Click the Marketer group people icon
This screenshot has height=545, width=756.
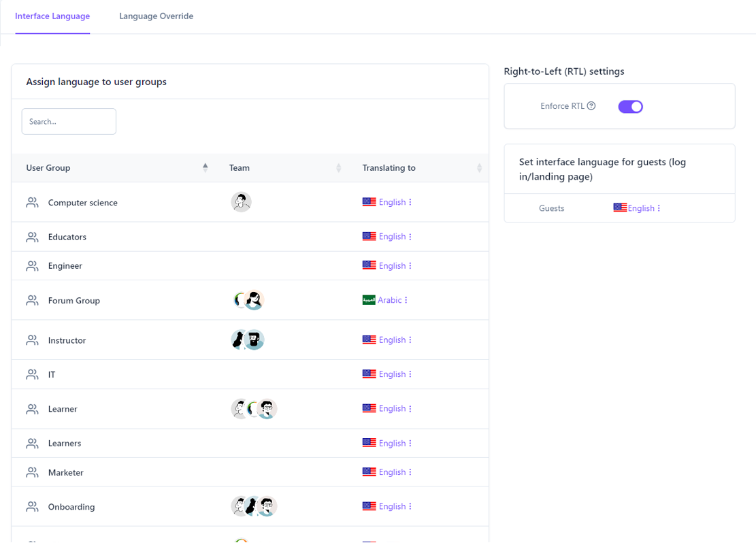pyautogui.click(x=32, y=472)
